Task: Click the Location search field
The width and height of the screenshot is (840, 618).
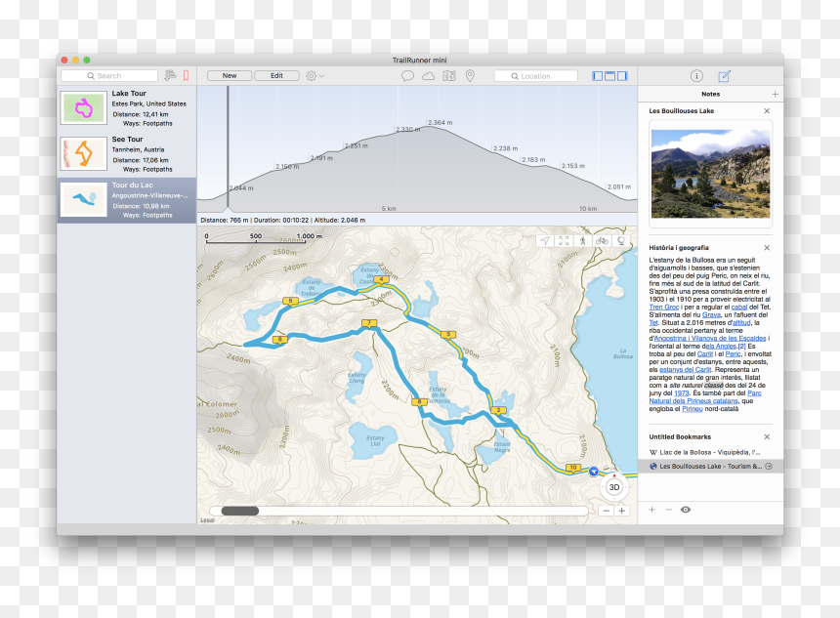Action: coord(535,76)
